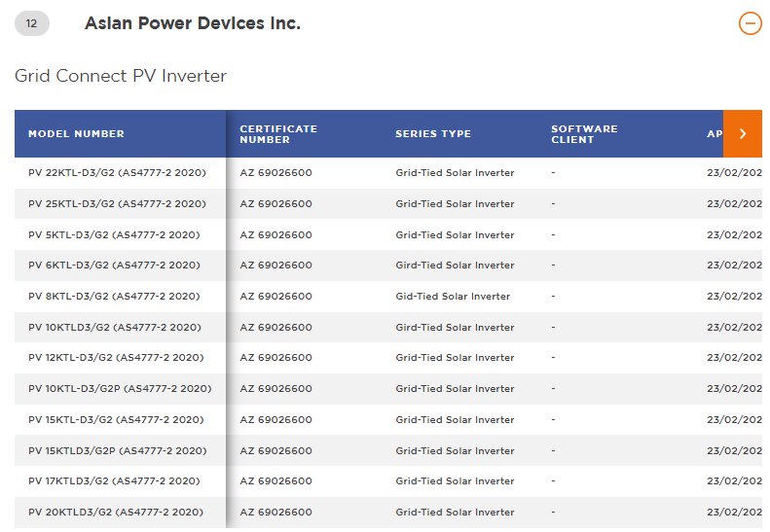Click the orange right arrow to scroll the table
Image resolution: width=770 pixels, height=532 pixels.
pos(743,134)
